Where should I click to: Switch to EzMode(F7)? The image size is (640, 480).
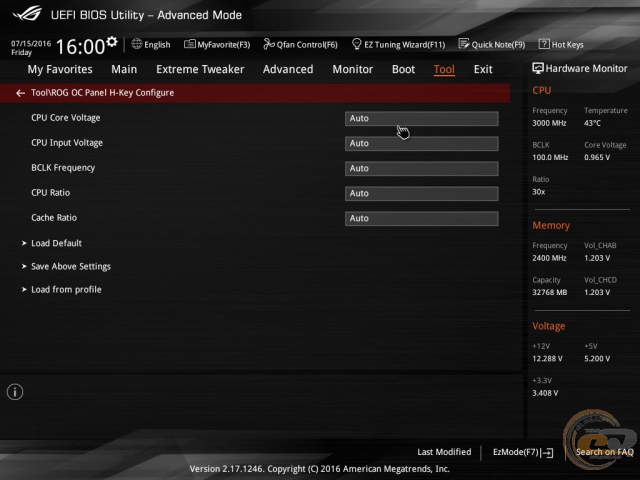click(x=516, y=452)
